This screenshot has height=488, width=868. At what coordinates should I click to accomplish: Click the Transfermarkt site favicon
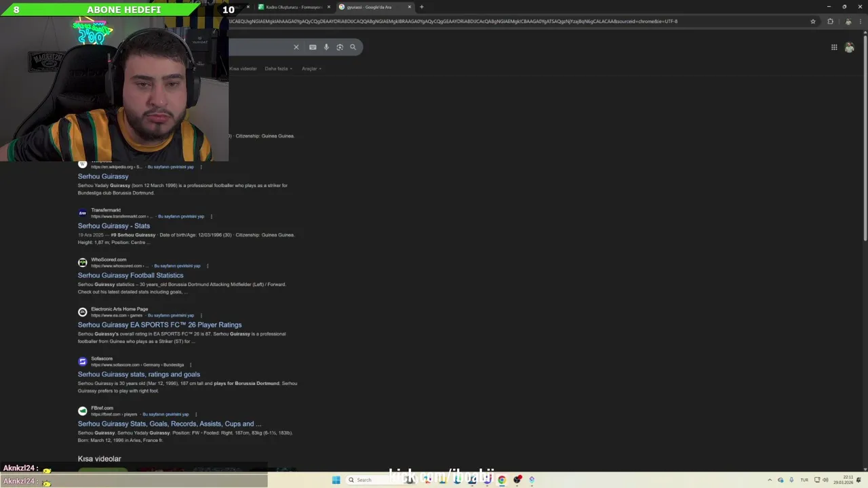[83, 213]
